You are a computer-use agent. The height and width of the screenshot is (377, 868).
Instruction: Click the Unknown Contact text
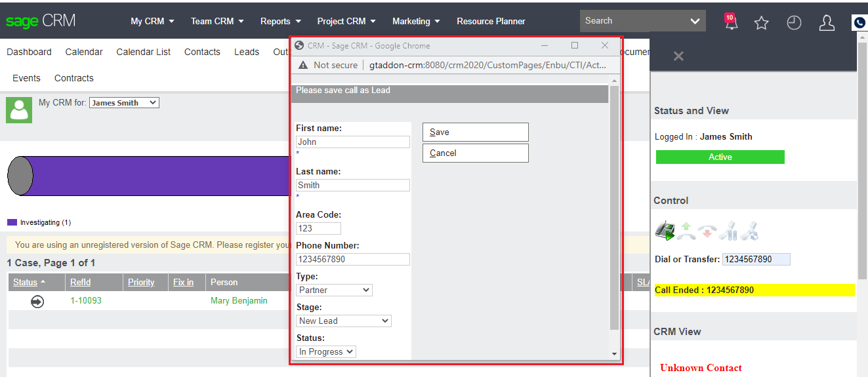701,368
